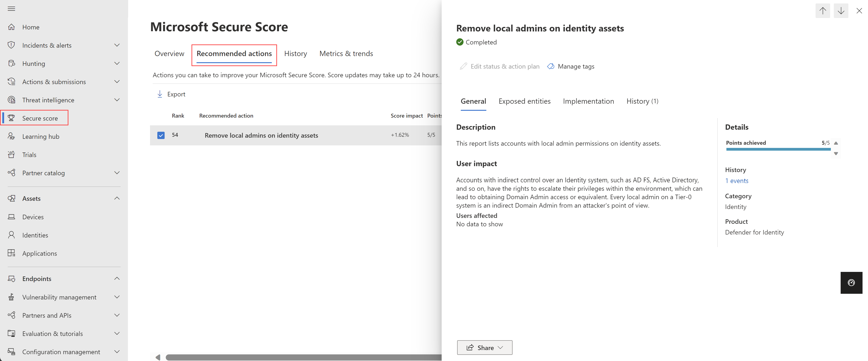The height and width of the screenshot is (361, 868).
Task: Open the Metrics & trends tab
Action: click(x=346, y=53)
